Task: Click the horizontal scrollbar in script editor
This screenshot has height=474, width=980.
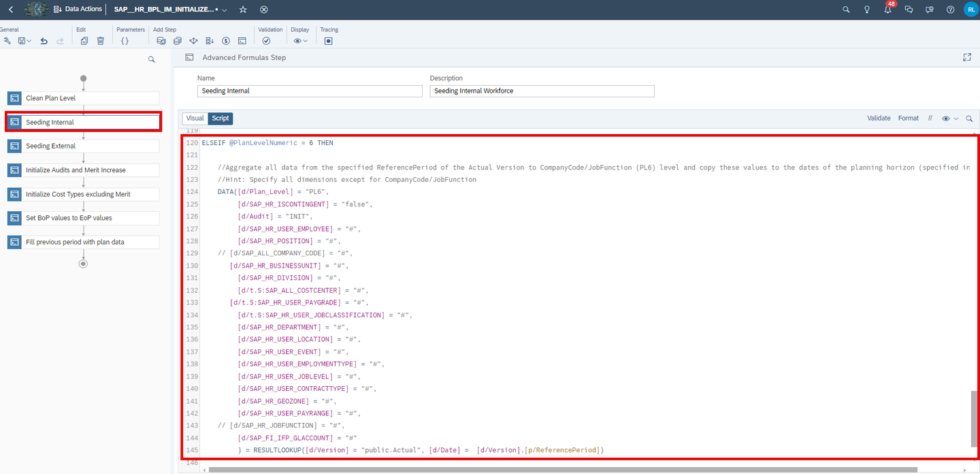Action: (x=563, y=469)
